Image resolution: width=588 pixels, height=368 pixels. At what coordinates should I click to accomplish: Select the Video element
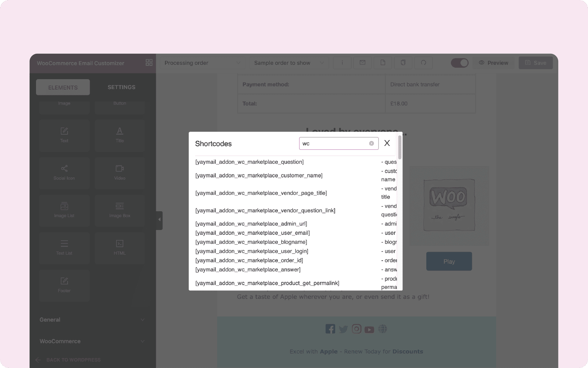[x=120, y=173]
